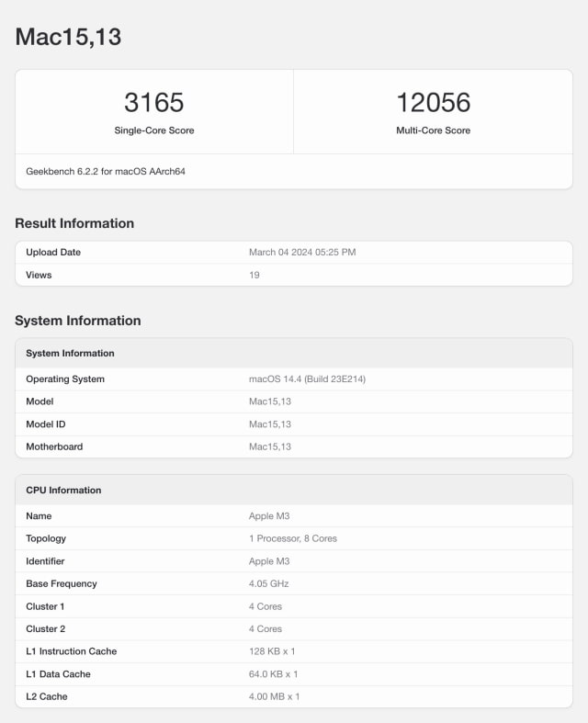Select Apple M3 value in Name row
The width and height of the screenshot is (588, 723).
[x=269, y=516]
